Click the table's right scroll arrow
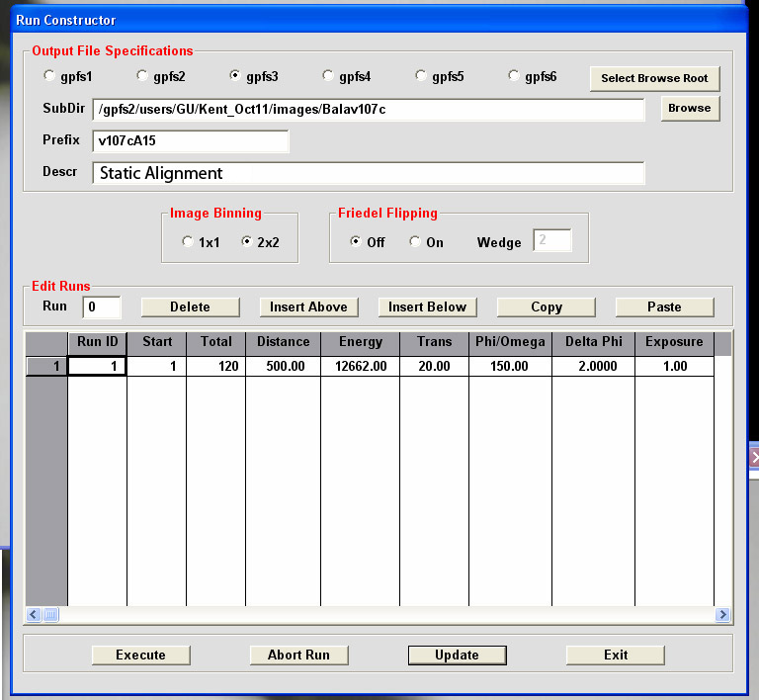Viewport: 759px width, 700px height. coord(722,615)
